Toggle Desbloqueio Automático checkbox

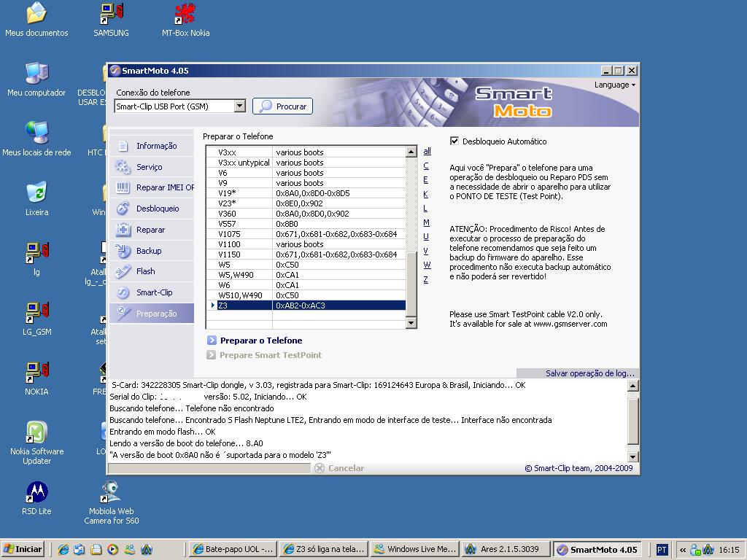click(454, 141)
